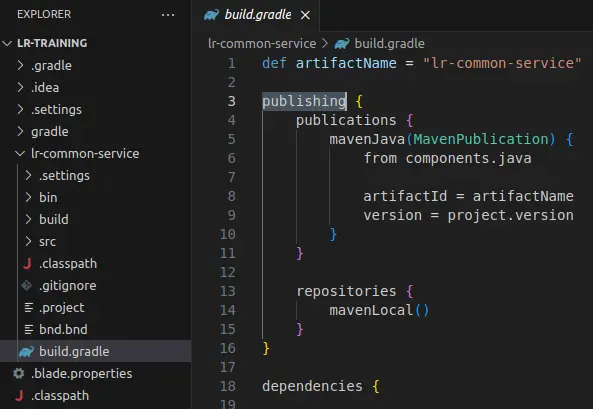Click the file icon next to .project
Screen dimensions: 593x409
[x=29, y=308]
